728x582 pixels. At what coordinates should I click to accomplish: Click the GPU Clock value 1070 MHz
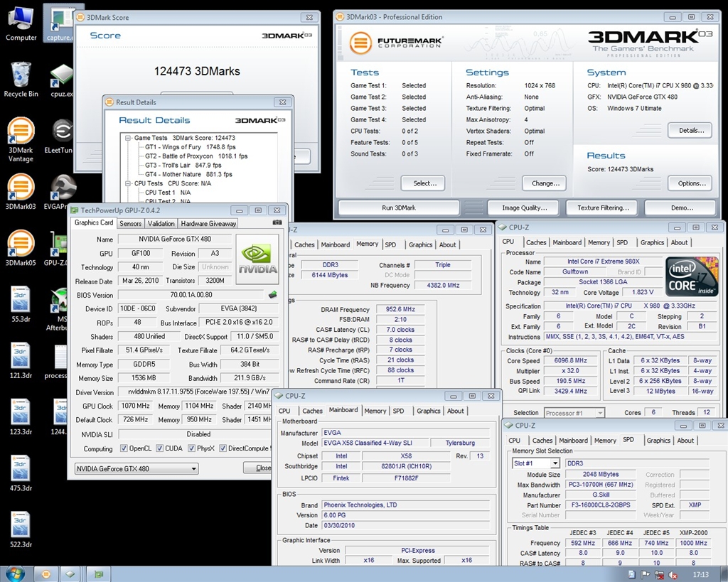tap(135, 406)
